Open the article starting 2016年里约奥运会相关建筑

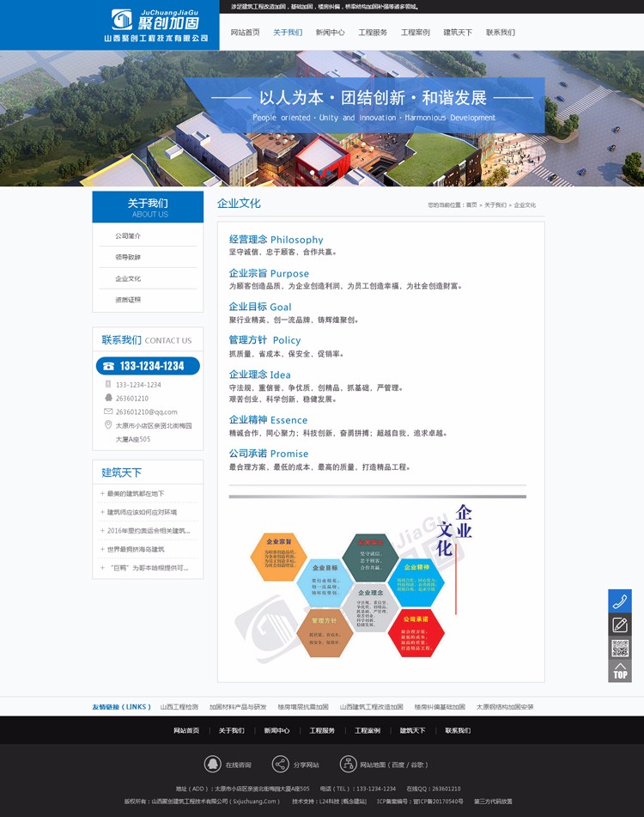(149, 530)
